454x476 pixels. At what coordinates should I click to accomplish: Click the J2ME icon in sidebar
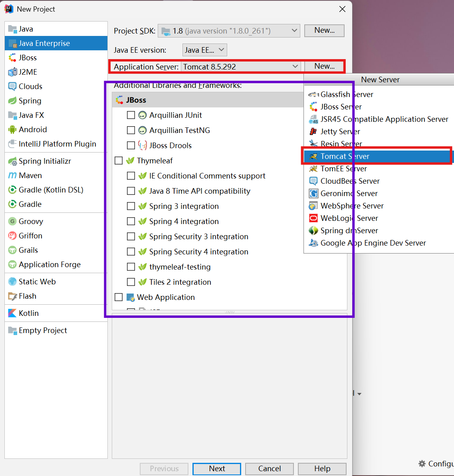[12, 72]
